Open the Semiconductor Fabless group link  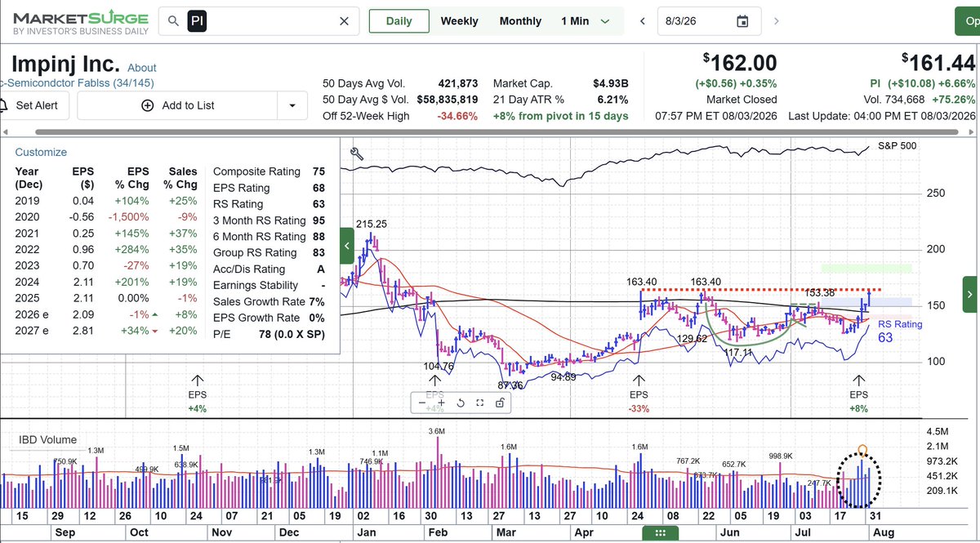point(78,83)
